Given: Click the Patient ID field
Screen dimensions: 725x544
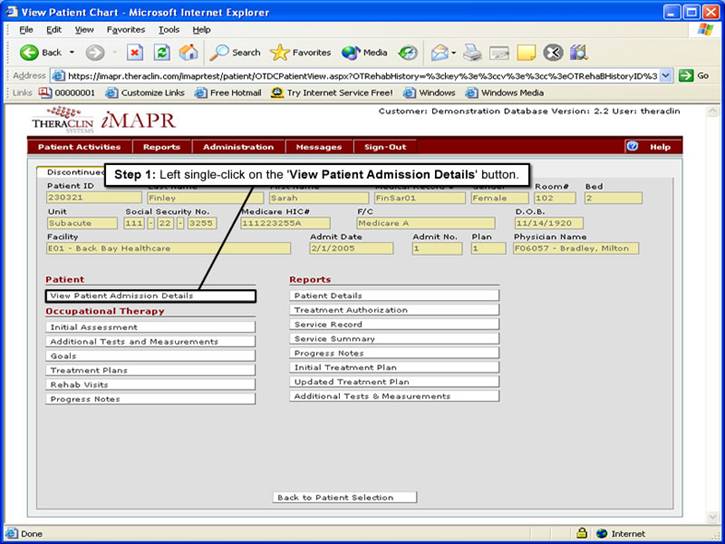Looking at the screenshot, I should click(93, 198).
